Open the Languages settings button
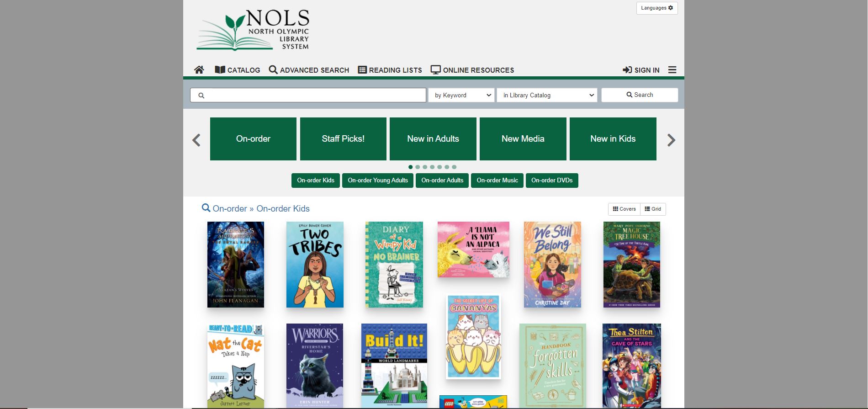This screenshot has width=868, height=409. click(x=657, y=8)
